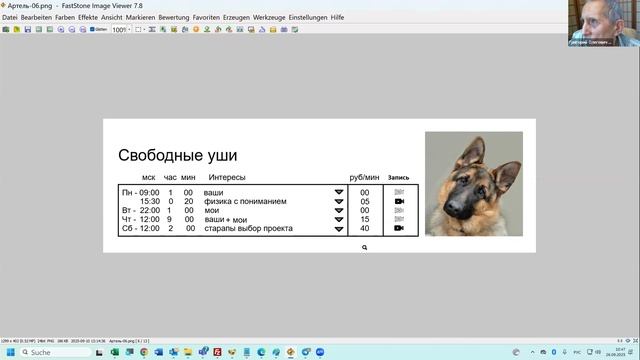
Task: Click the black camera icon in the 15:30 row
Action: pyautogui.click(x=399, y=201)
